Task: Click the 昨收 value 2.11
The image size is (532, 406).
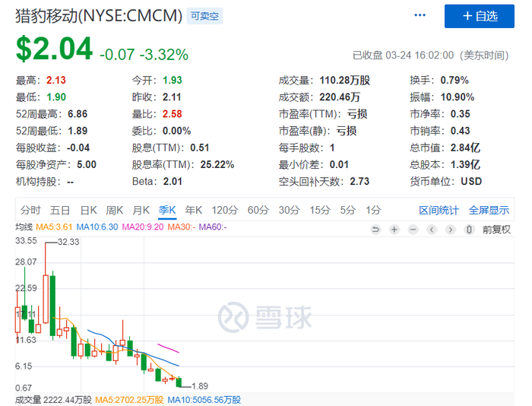Action: (x=172, y=97)
